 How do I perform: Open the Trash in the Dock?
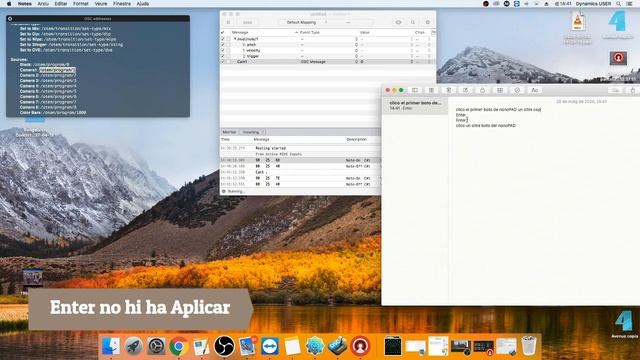[529, 345]
